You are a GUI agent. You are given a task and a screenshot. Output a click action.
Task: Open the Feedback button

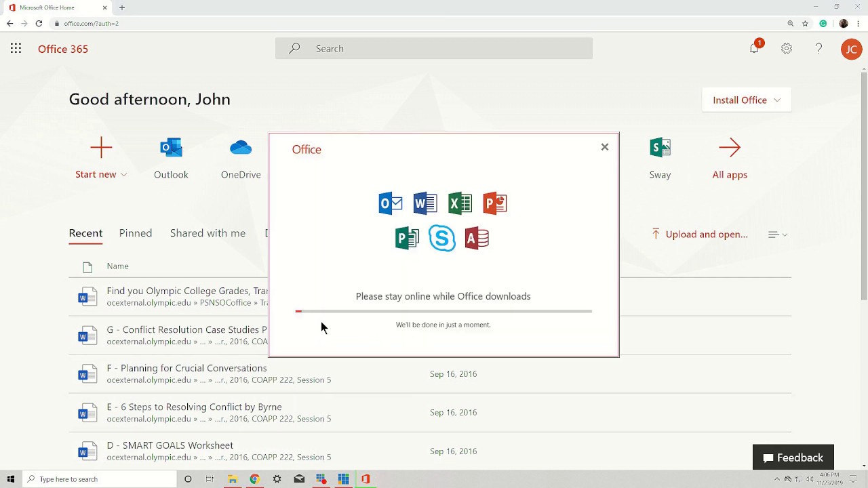[793, 457]
